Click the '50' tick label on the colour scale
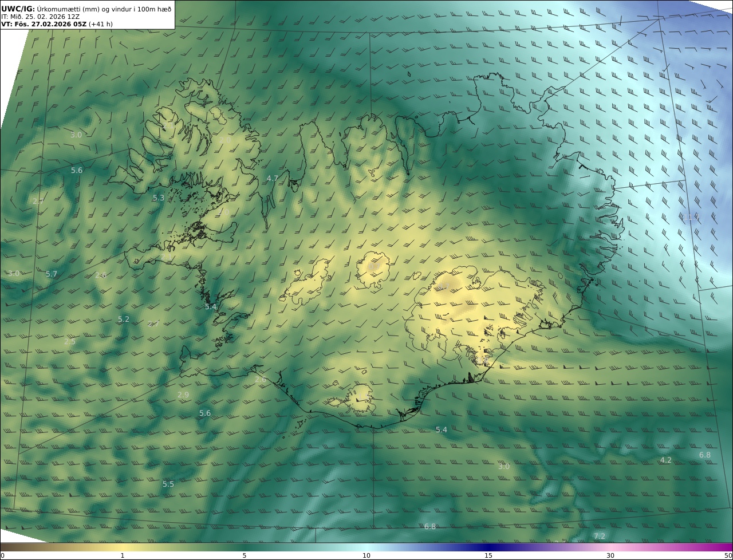733x560 pixels. [728, 556]
